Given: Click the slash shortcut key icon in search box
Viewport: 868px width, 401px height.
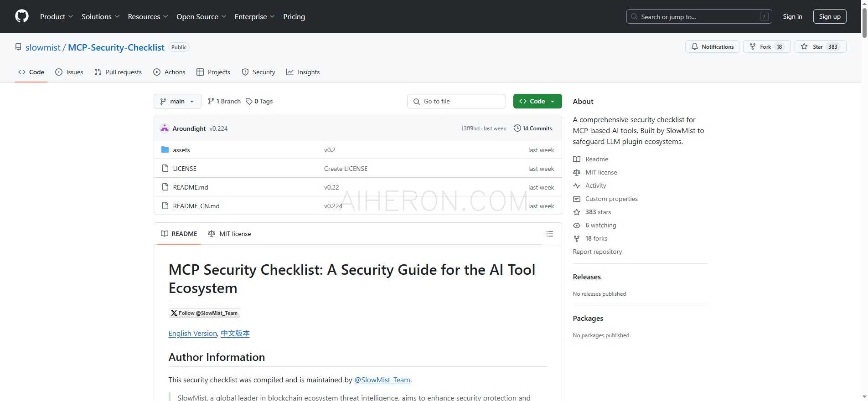Looking at the screenshot, I should [x=764, y=17].
